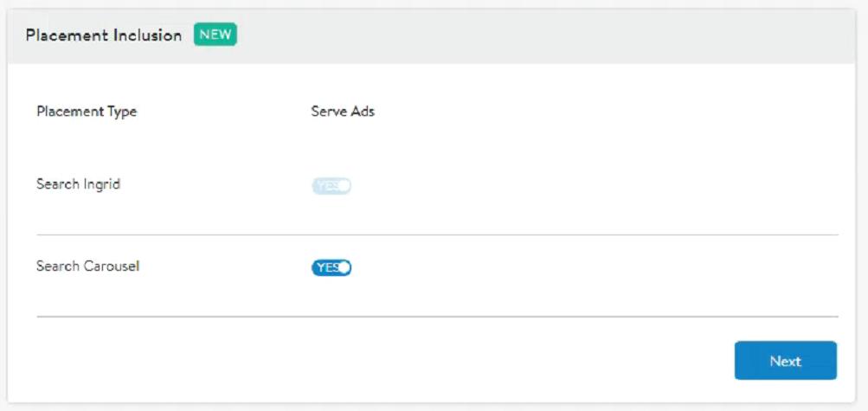Click the white knob on Search Carousel toggle
The height and width of the screenshot is (411, 868).
click(344, 267)
